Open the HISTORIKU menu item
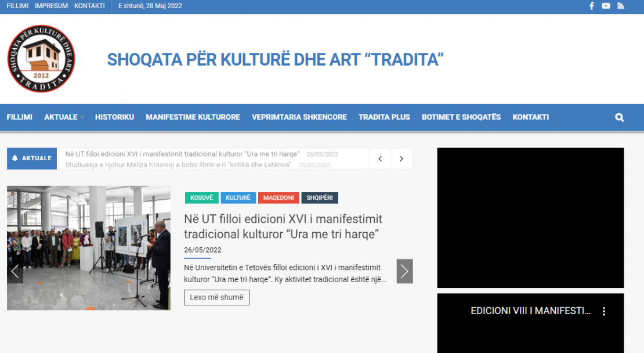Image resolution: width=644 pixels, height=353 pixels. pyautogui.click(x=114, y=117)
